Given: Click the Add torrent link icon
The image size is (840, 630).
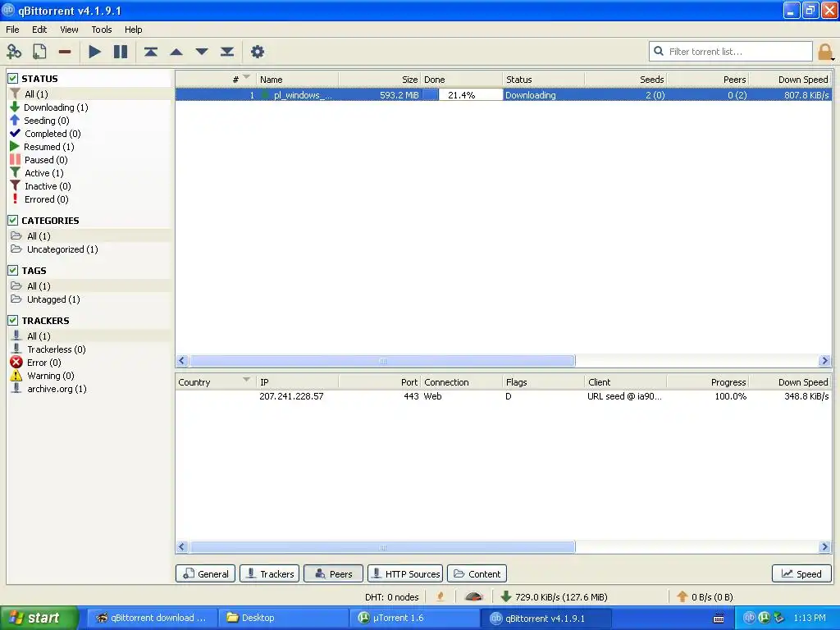Looking at the screenshot, I should point(14,52).
